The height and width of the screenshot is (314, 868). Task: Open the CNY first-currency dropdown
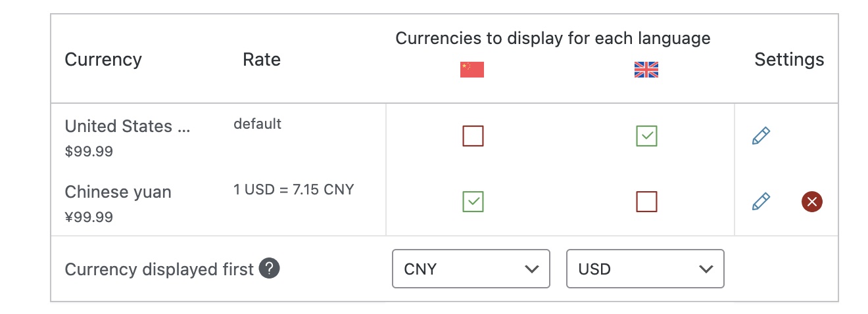[x=471, y=269]
